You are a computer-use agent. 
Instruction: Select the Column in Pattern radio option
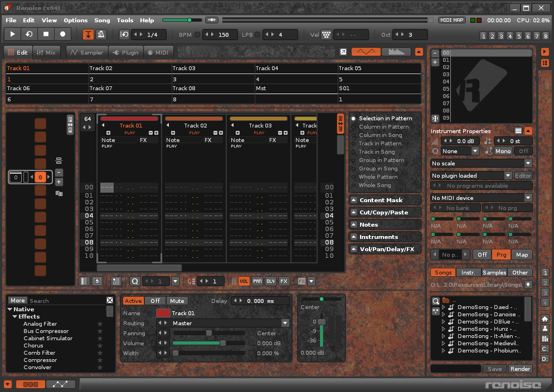click(381, 126)
